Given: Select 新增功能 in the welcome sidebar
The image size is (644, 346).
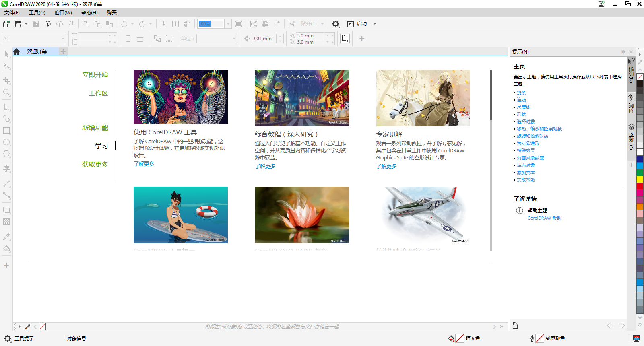Looking at the screenshot, I should (95, 128).
